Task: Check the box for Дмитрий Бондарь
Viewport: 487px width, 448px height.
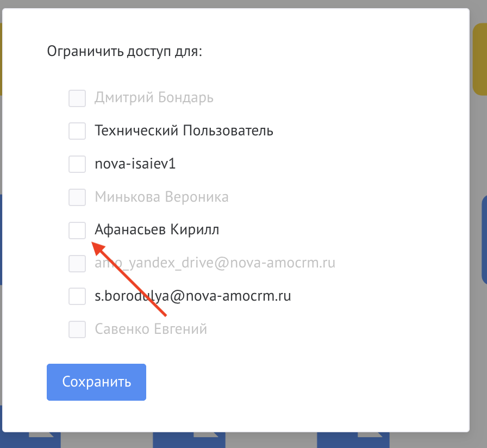Action: coord(77,98)
